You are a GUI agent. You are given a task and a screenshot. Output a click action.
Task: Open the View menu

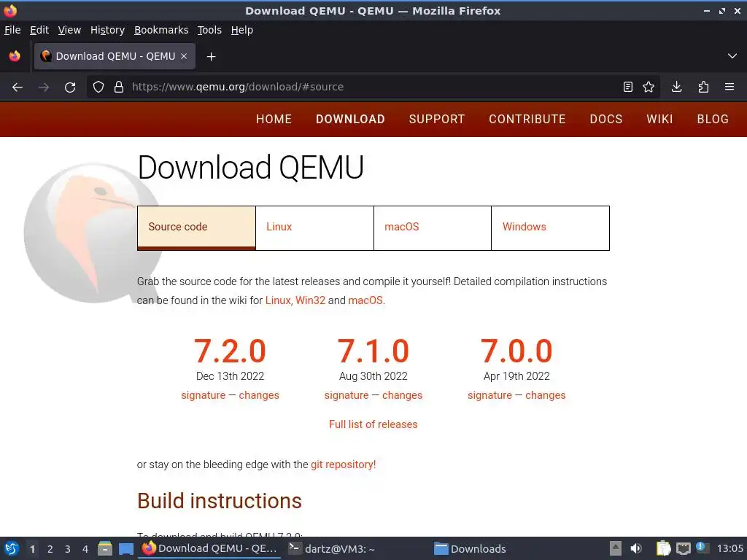point(69,30)
